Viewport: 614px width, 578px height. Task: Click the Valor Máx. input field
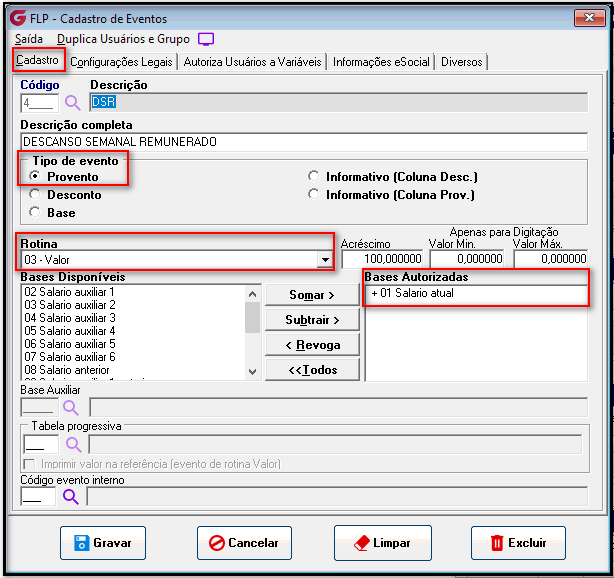[x=551, y=259]
